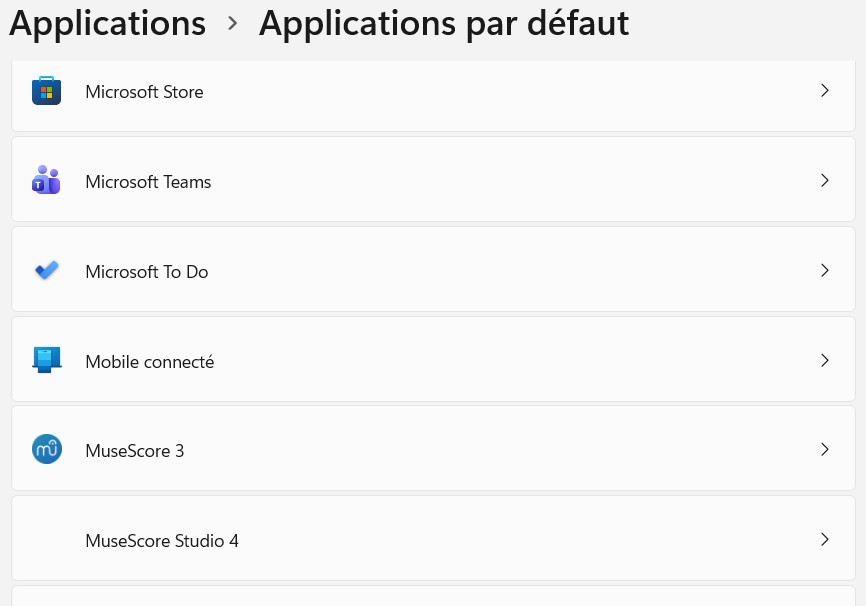This screenshot has height=606, width=866.
Task: Open the Microsoft To Do entry label
Action: tap(147, 272)
